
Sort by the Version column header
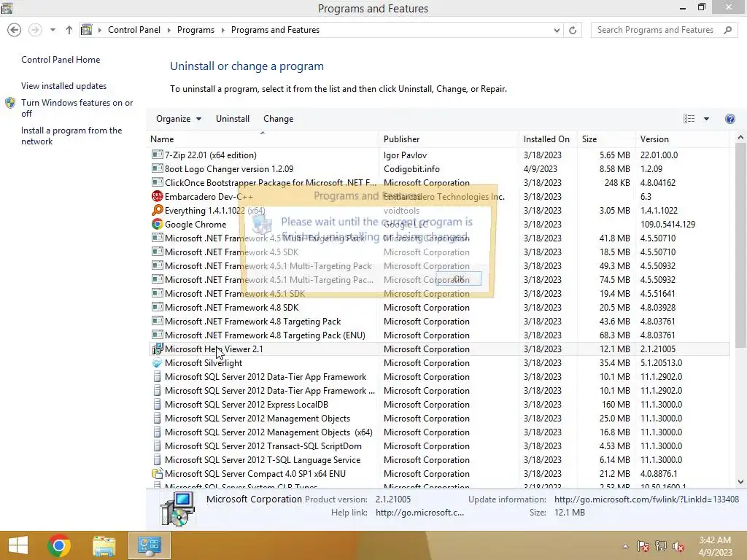coord(682,139)
